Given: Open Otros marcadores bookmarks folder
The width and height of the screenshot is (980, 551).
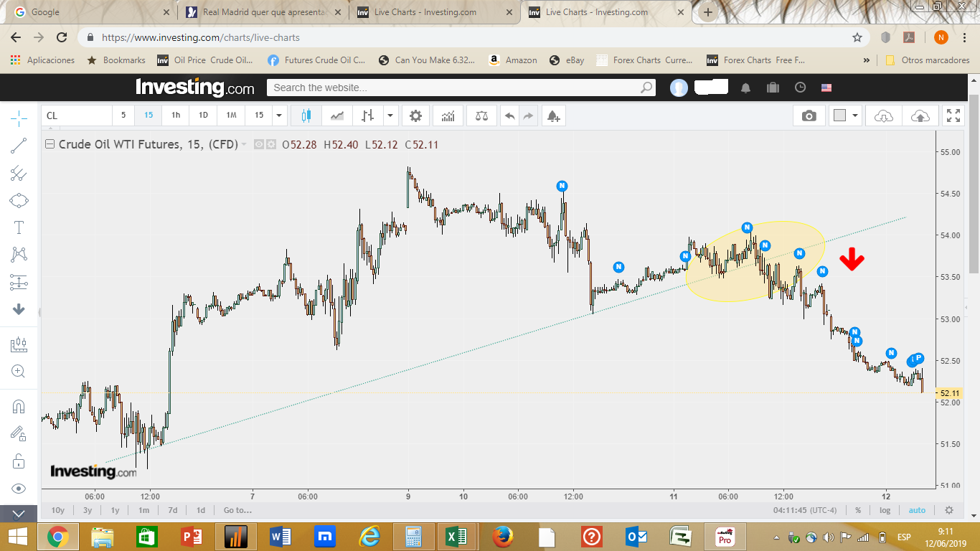Looking at the screenshot, I should (928, 60).
